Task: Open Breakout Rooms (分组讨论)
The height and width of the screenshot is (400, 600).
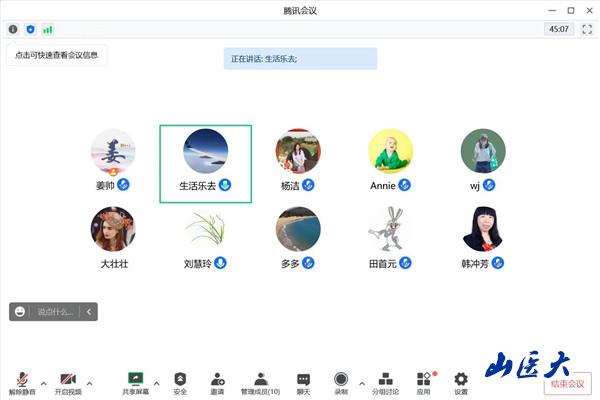Action: tap(385, 382)
